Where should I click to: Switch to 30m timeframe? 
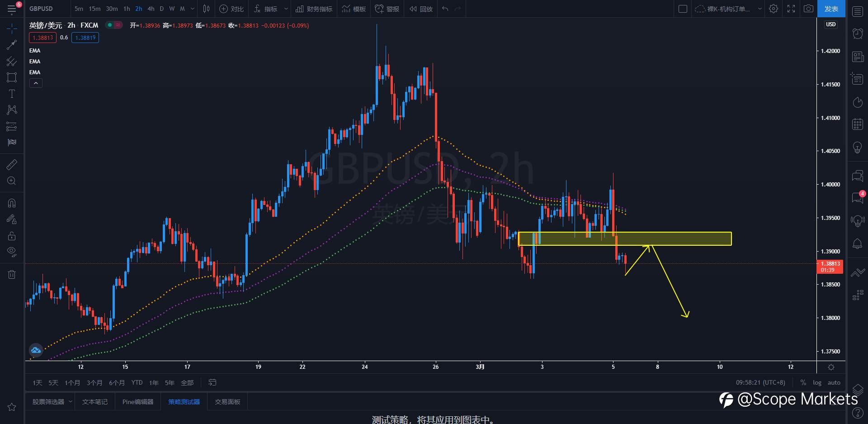(x=112, y=9)
